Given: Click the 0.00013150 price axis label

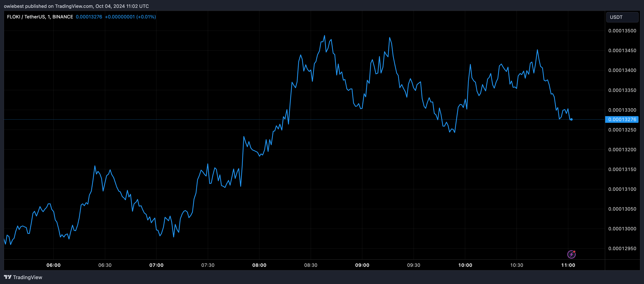Looking at the screenshot, I should pyautogui.click(x=622, y=169).
